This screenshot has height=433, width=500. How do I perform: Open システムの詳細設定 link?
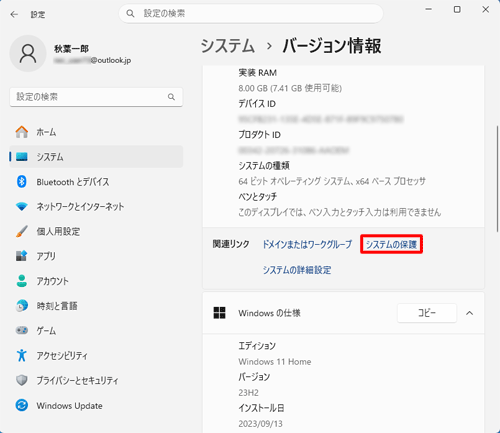coord(297,270)
